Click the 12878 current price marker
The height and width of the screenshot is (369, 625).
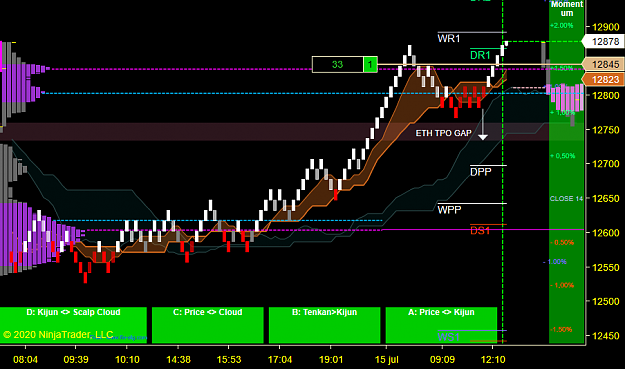point(603,41)
